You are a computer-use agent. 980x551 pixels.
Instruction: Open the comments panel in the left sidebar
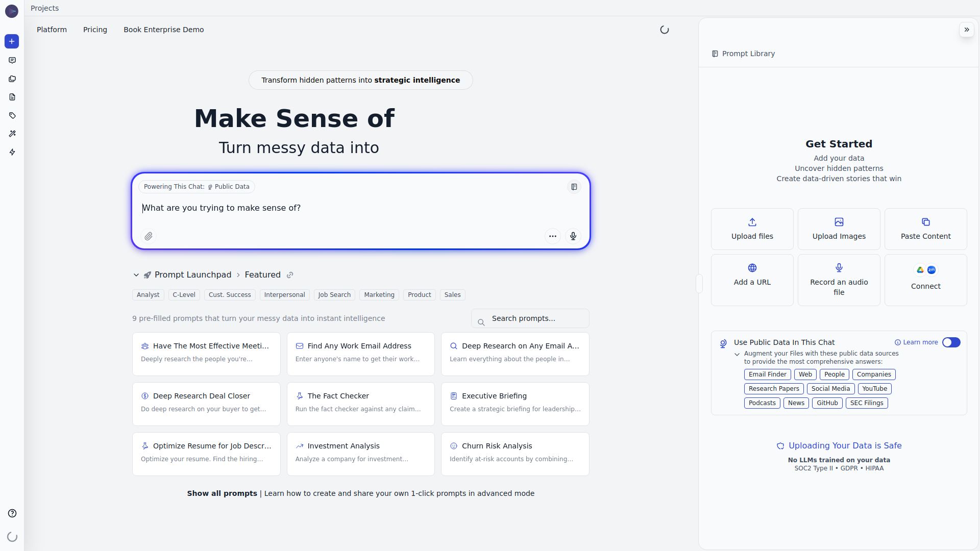[12, 60]
